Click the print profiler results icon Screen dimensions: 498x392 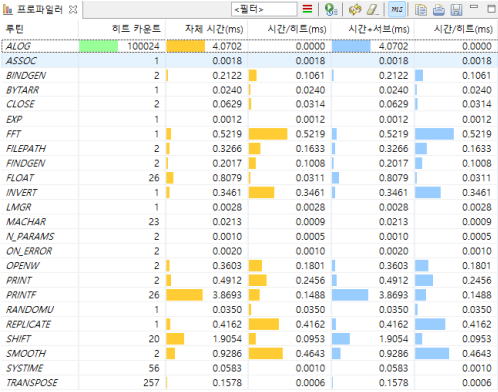(439, 10)
